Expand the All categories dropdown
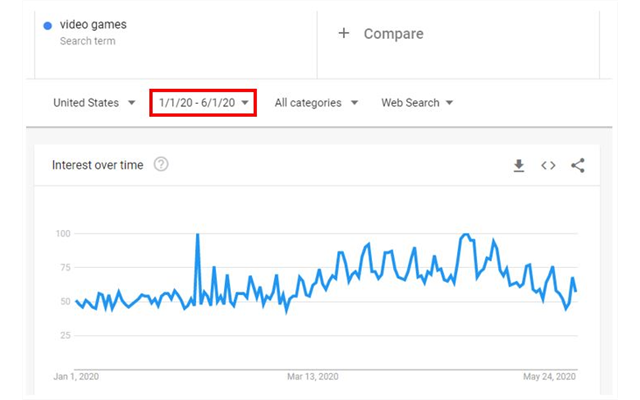The width and height of the screenshot is (640, 400). click(316, 103)
